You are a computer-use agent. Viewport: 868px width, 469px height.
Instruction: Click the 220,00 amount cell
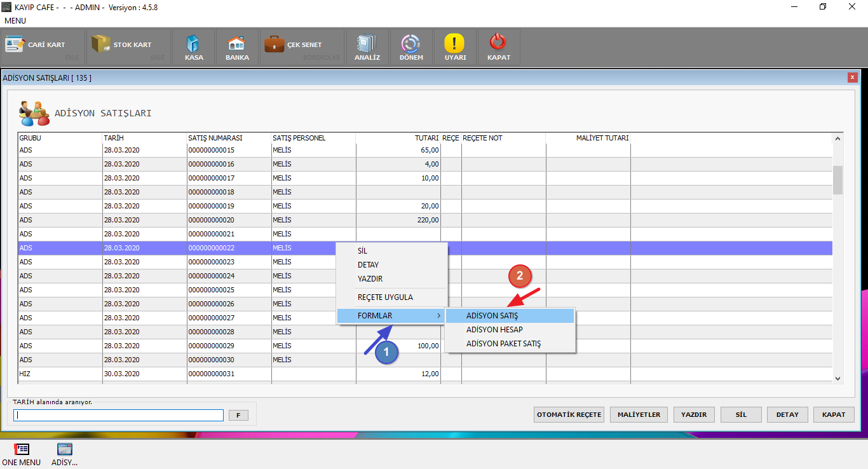click(x=398, y=220)
